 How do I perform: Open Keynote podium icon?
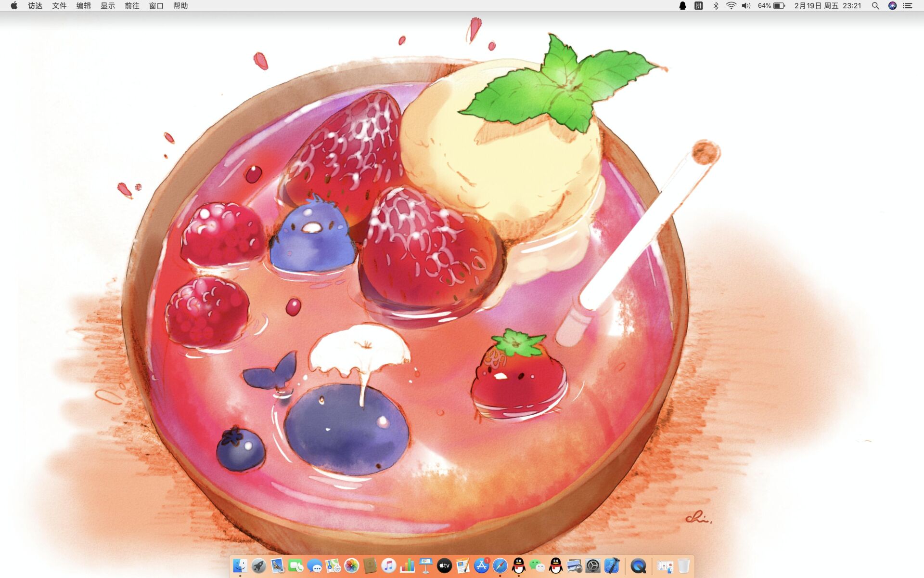pyautogui.click(x=426, y=565)
